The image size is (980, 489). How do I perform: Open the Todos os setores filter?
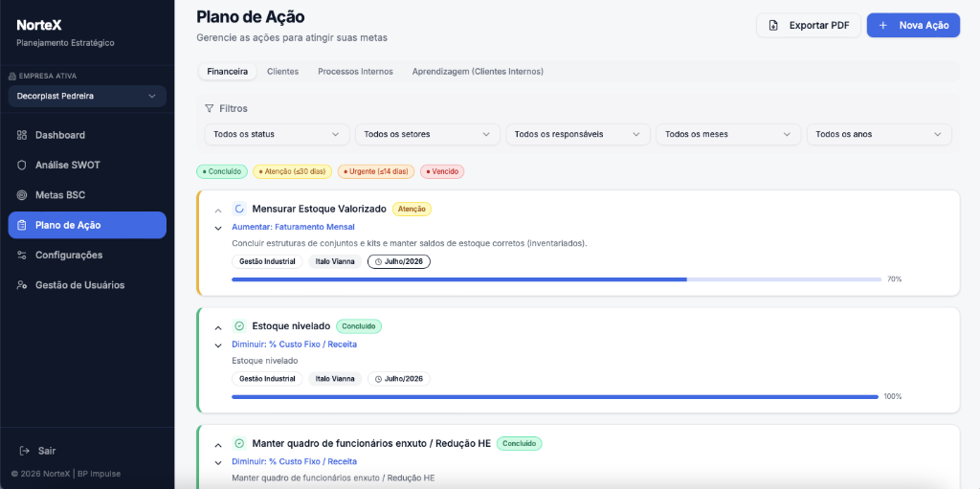428,134
